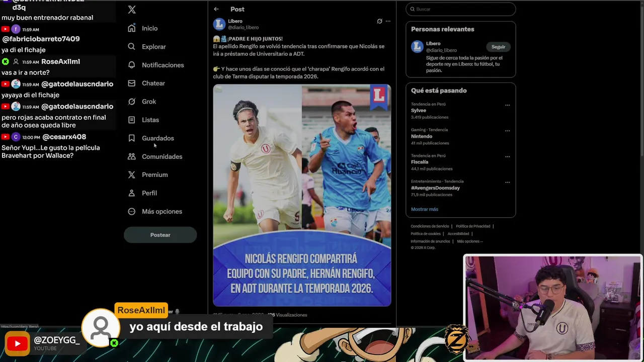The height and width of the screenshot is (362, 644).
Task: Click the Postear button
Action: 160,235
